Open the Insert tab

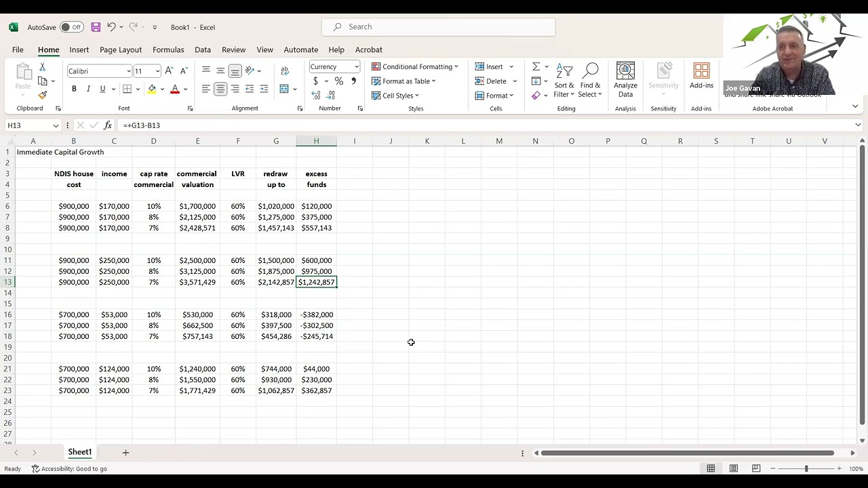(x=79, y=49)
